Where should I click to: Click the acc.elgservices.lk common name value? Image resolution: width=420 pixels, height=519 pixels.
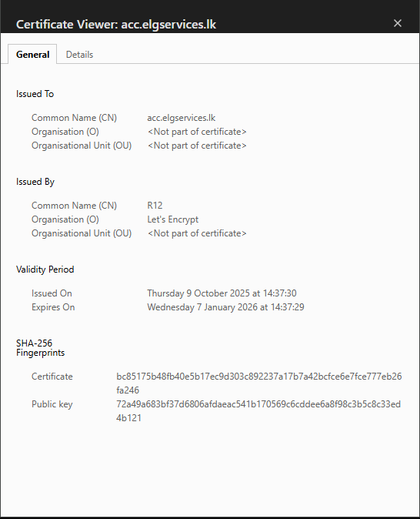click(x=182, y=118)
